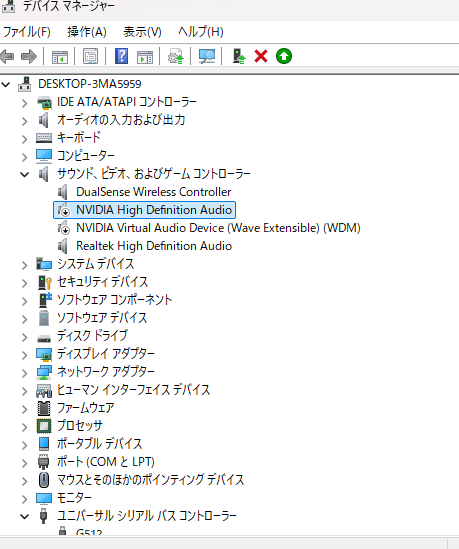
Task: Expand オーディオの入力および出力
Action: click(25, 121)
